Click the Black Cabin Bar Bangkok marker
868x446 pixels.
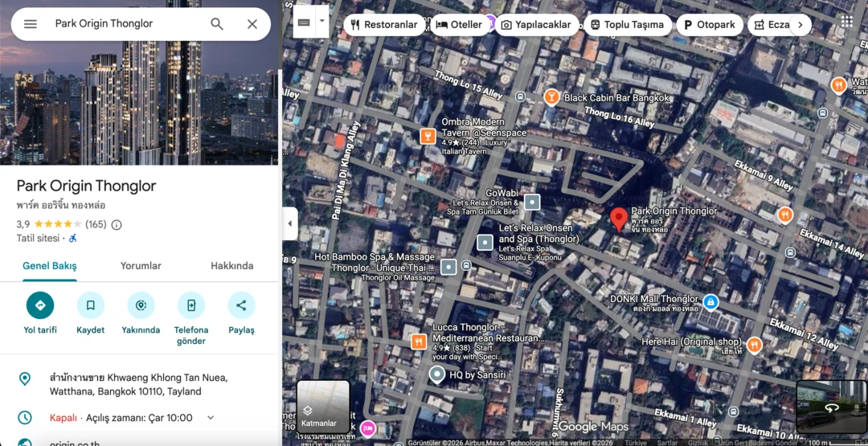tap(551, 98)
